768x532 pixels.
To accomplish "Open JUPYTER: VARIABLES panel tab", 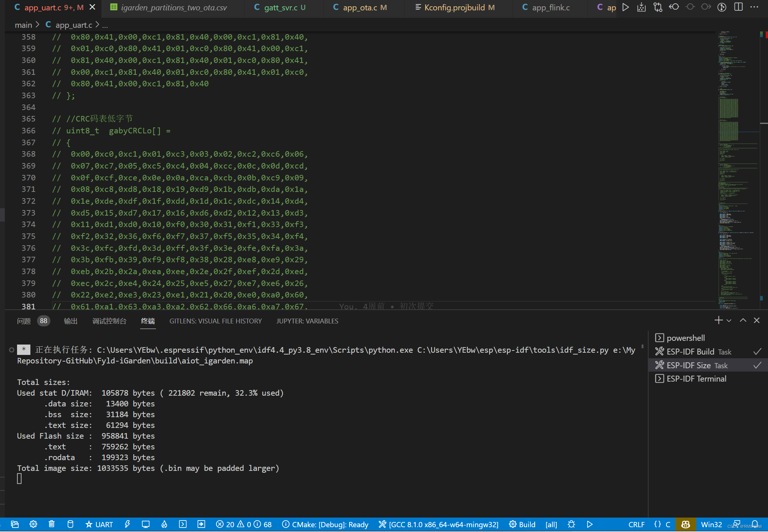I will click(x=307, y=321).
